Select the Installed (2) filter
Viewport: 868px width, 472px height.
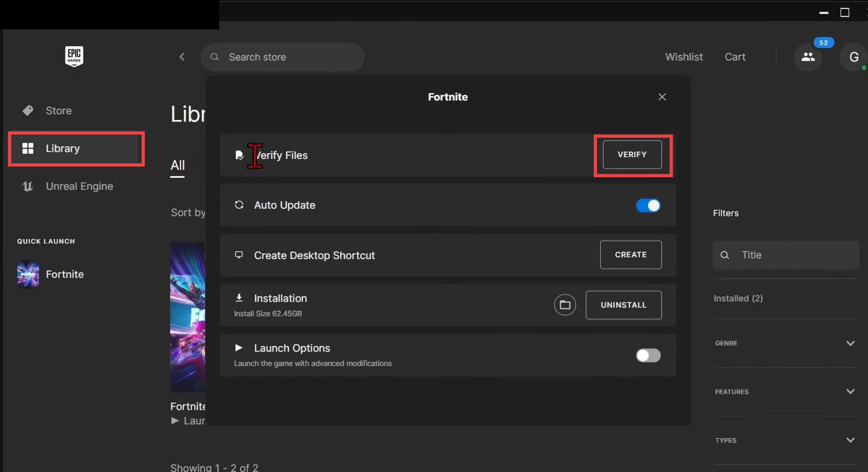coord(738,299)
